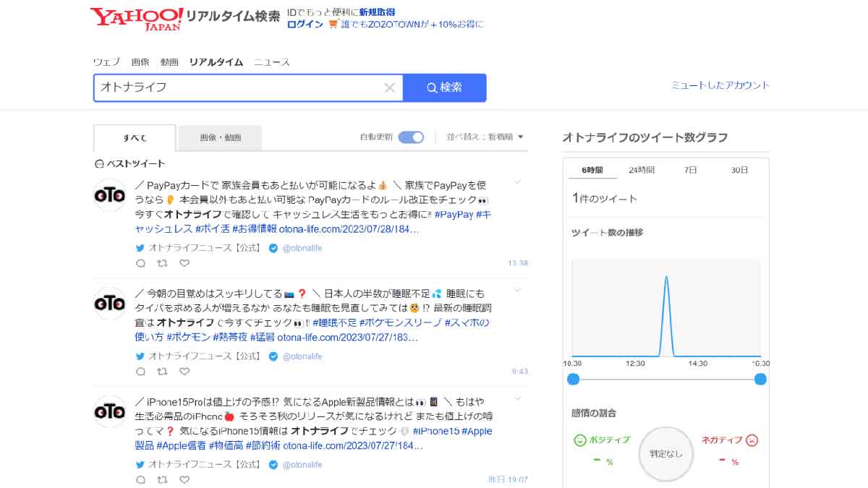
Task: Click the #Apple信者 hashtag
Action: click(182, 445)
